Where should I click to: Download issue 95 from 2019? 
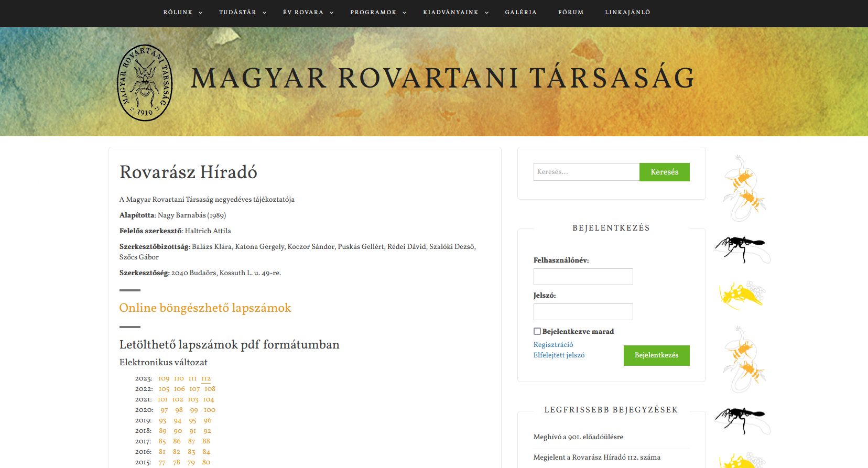(x=192, y=420)
